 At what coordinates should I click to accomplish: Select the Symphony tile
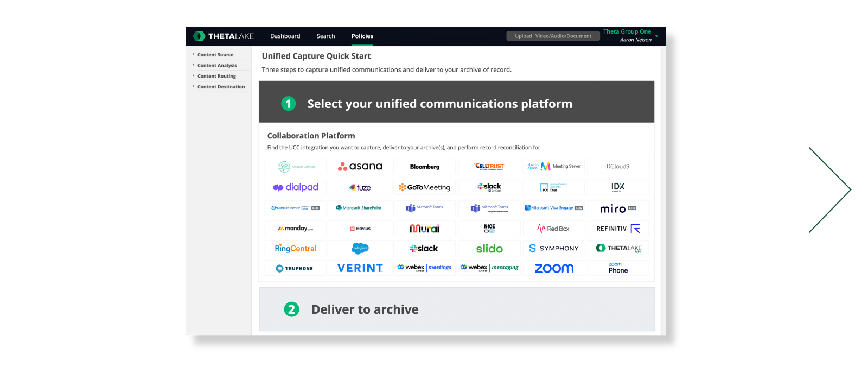tap(554, 249)
